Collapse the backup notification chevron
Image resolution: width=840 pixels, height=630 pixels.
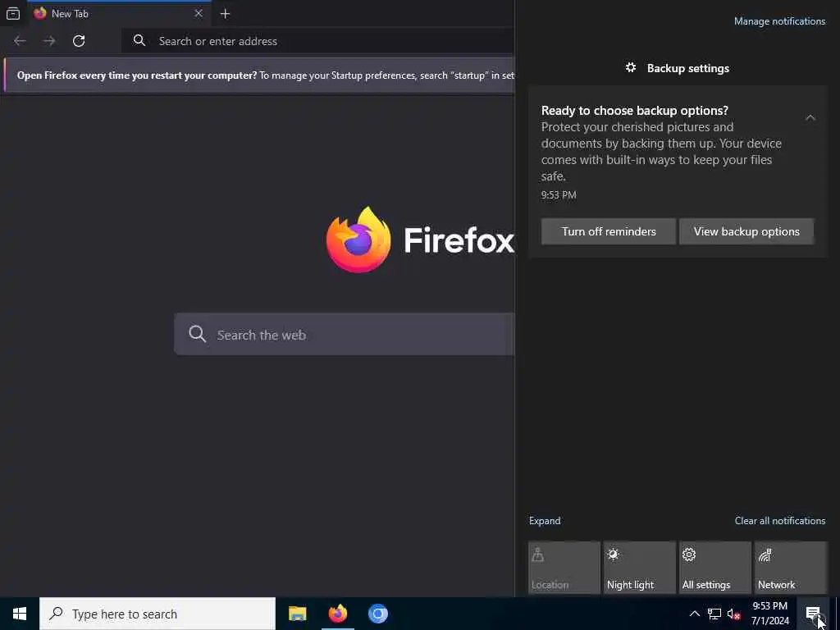point(810,117)
